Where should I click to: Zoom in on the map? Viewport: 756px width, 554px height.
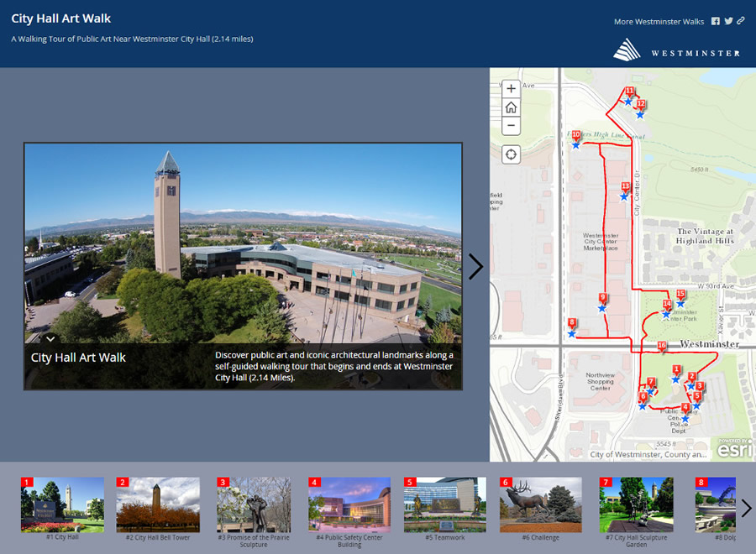pyautogui.click(x=511, y=89)
